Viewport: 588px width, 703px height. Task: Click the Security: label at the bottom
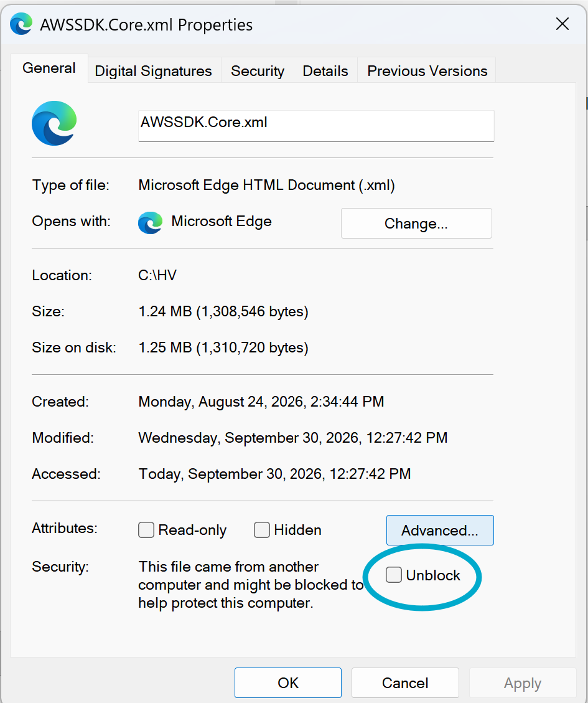coord(60,567)
